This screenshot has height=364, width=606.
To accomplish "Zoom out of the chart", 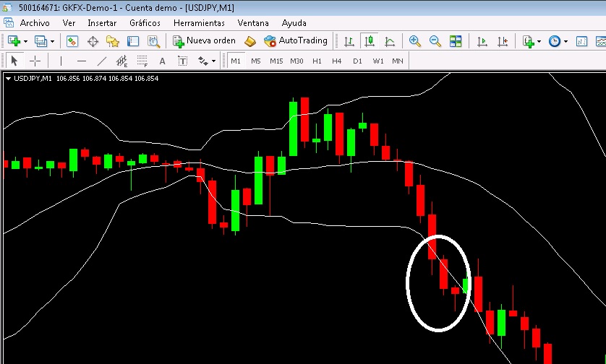I will 435,41.
